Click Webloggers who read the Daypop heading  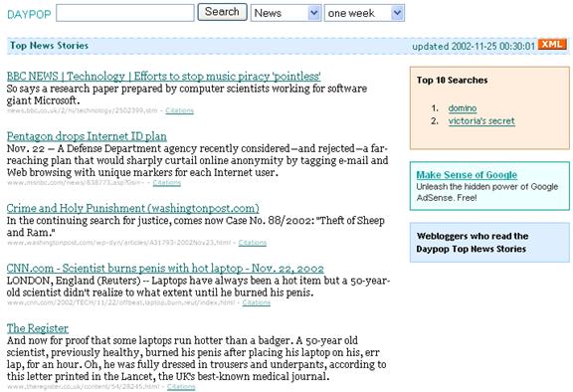click(x=473, y=242)
